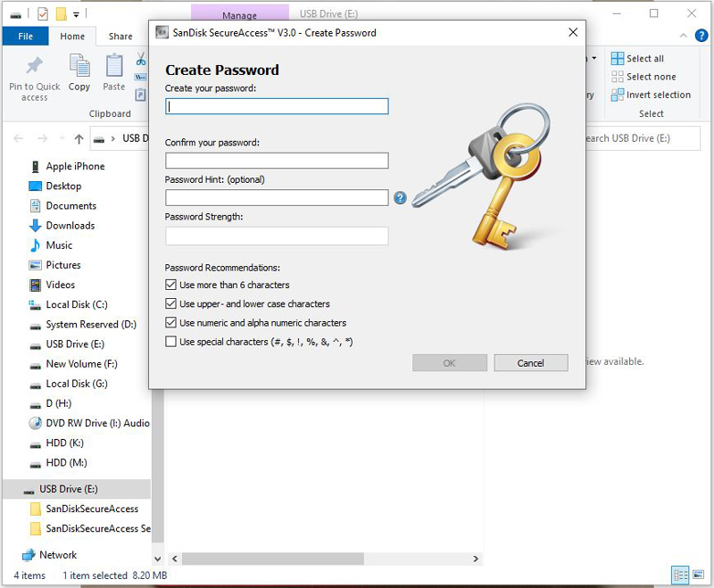Image resolution: width=714 pixels, height=588 pixels.
Task: Click the Cut scissors icon
Action: click(141, 60)
